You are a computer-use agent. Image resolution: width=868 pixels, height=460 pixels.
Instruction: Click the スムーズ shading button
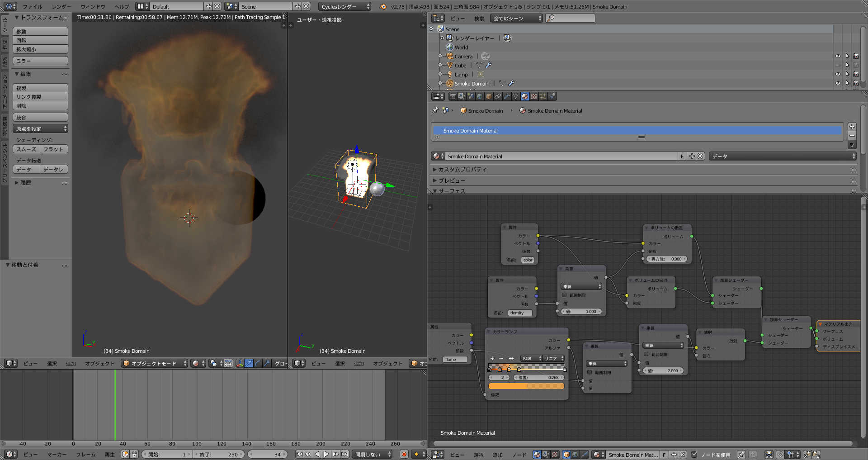(x=26, y=149)
